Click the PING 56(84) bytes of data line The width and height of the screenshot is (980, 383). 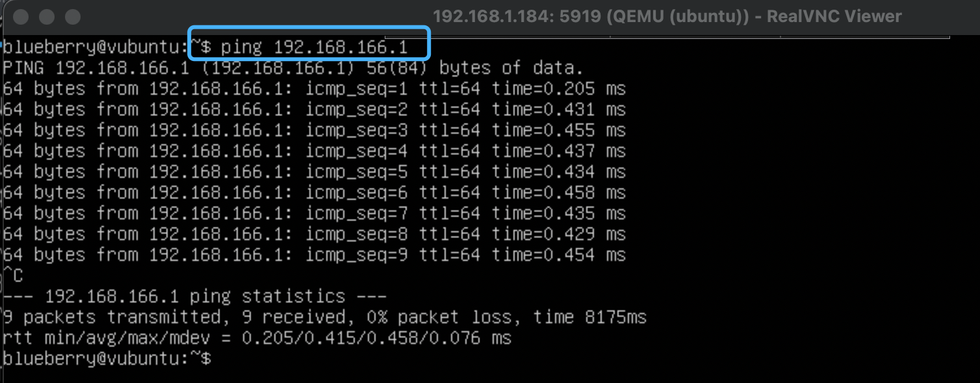coord(292,68)
